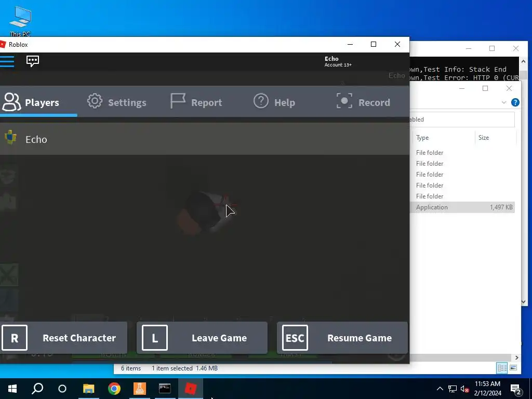532x399 pixels.
Task: Click the Report flag icon
Action: [x=178, y=101]
